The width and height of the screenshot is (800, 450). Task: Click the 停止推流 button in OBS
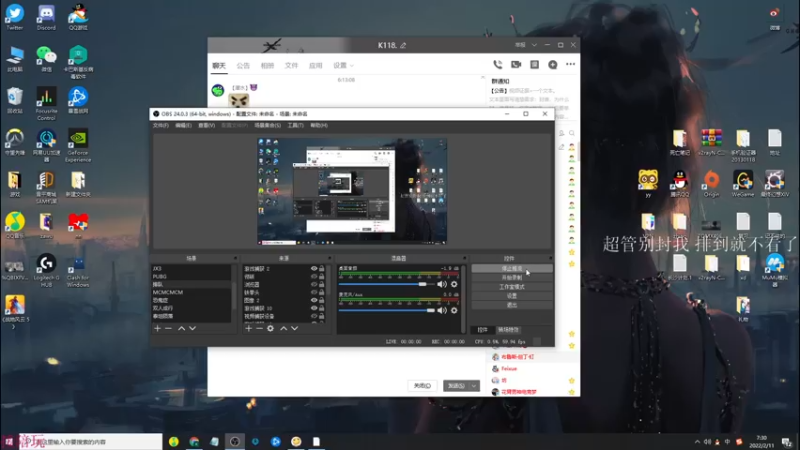[512, 268]
